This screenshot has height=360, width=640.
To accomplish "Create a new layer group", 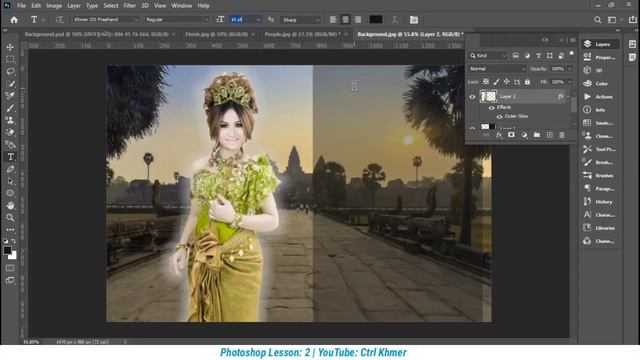I will (537, 135).
